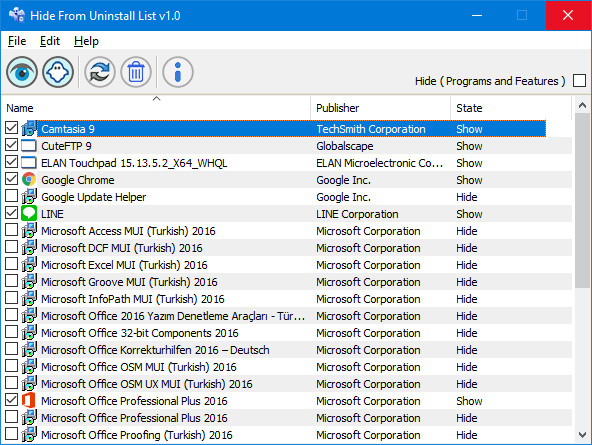This screenshot has height=445, width=592.
Task: Uncheck the CuteFTP 9 checkbox
Action: click(x=11, y=145)
